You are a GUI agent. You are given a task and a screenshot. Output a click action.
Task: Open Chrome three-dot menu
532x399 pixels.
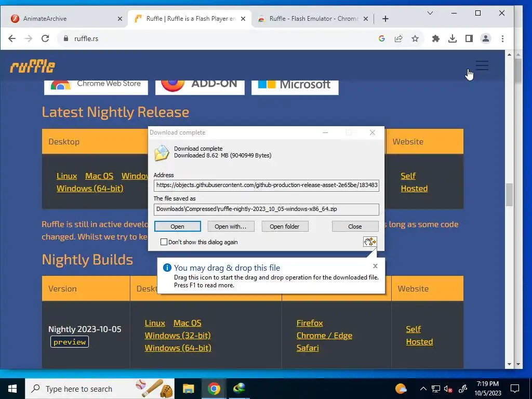click(x=502, y=38)
